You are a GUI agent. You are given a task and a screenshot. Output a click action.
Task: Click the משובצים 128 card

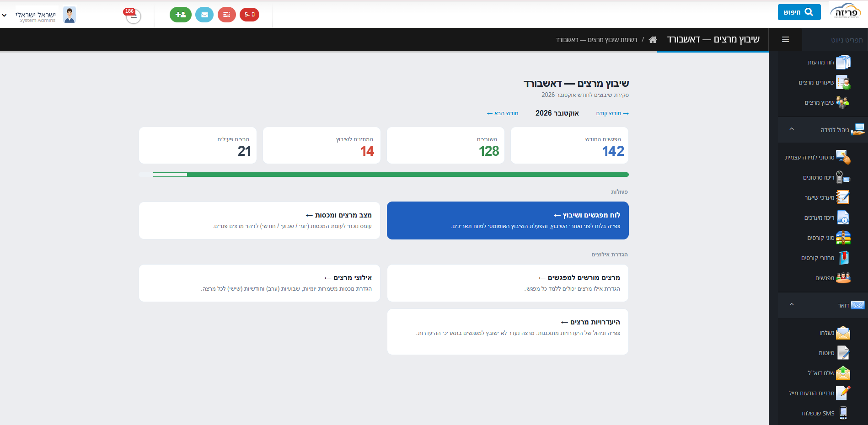click(445, 145)
